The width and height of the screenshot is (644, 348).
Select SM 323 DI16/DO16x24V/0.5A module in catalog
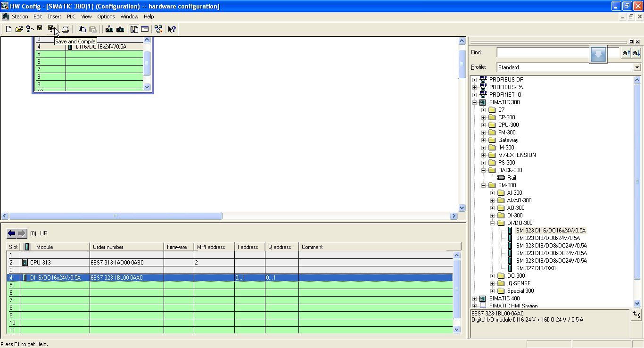point(551,231)
